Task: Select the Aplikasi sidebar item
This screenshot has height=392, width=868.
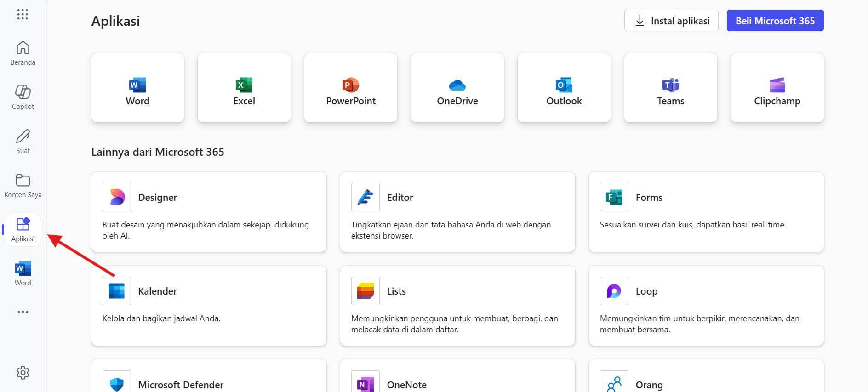Action: 23,230
